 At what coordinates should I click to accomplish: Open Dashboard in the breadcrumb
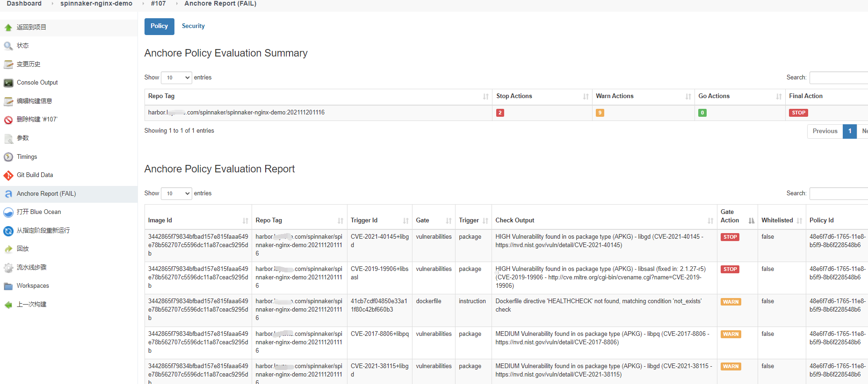coord(24,3)
